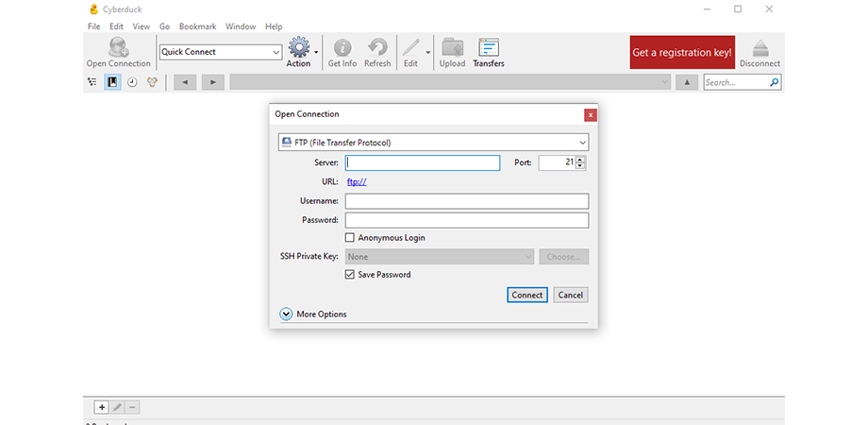The image size is (868, 425).
Task: Click the Password input field
Action: (x=467, y=220)
